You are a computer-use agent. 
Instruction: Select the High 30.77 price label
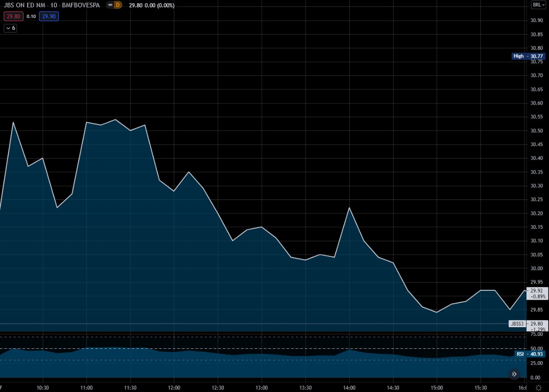(528, 56)
